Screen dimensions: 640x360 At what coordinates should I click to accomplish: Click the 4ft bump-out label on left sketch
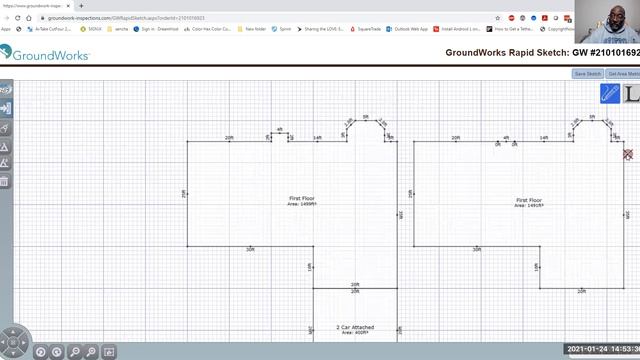point(280,129)
